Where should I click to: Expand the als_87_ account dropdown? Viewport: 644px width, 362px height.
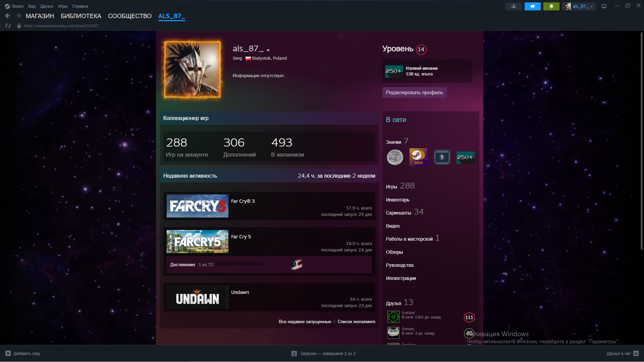tap(583, 6)
